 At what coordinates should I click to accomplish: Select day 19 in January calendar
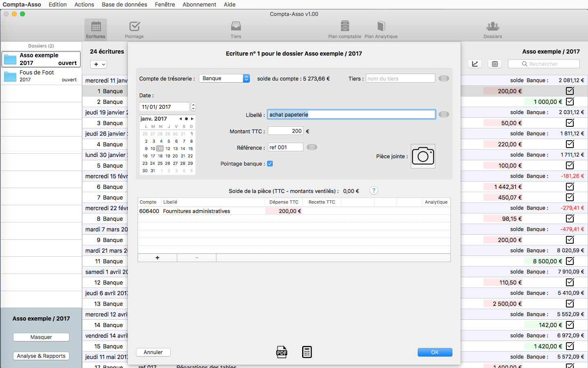pos(168,156)
